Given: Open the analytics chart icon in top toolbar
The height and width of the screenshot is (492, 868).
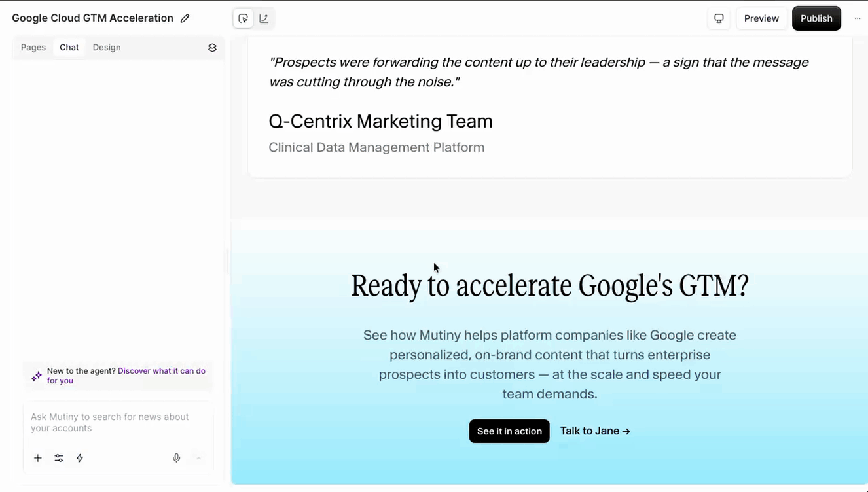Looking at the screenshot, I should point(264,18).
